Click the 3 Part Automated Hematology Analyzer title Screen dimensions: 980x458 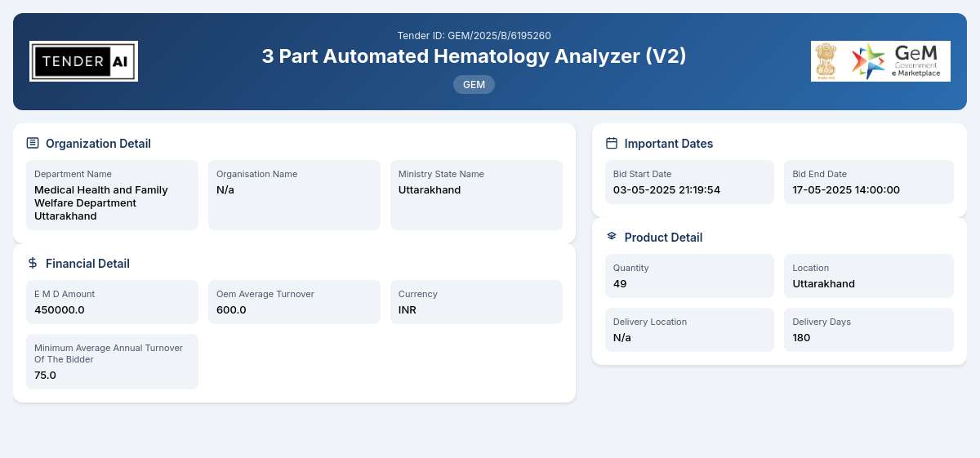pyautogui.click(x=474, y=56)
